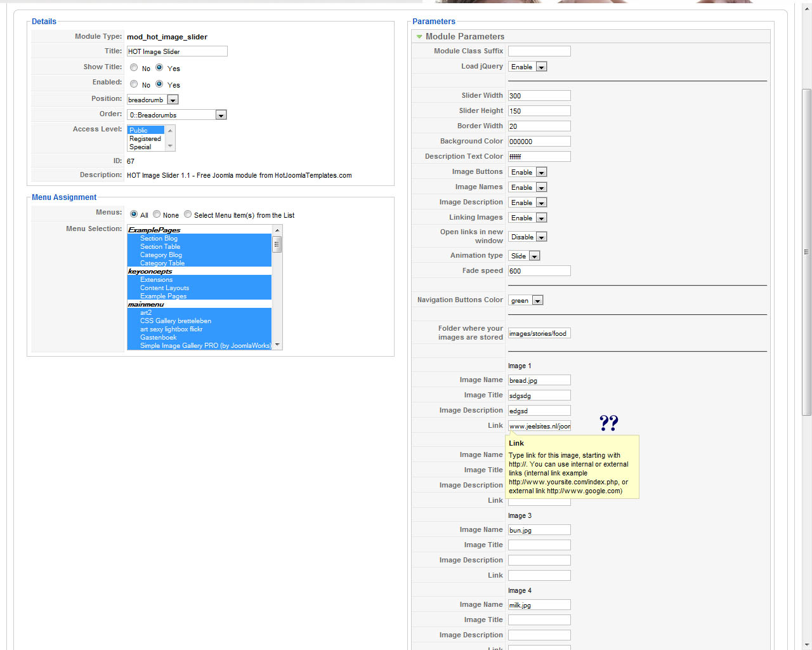Select art2 in menu list
The image size is (812, 650).
(x=199, y=312)
